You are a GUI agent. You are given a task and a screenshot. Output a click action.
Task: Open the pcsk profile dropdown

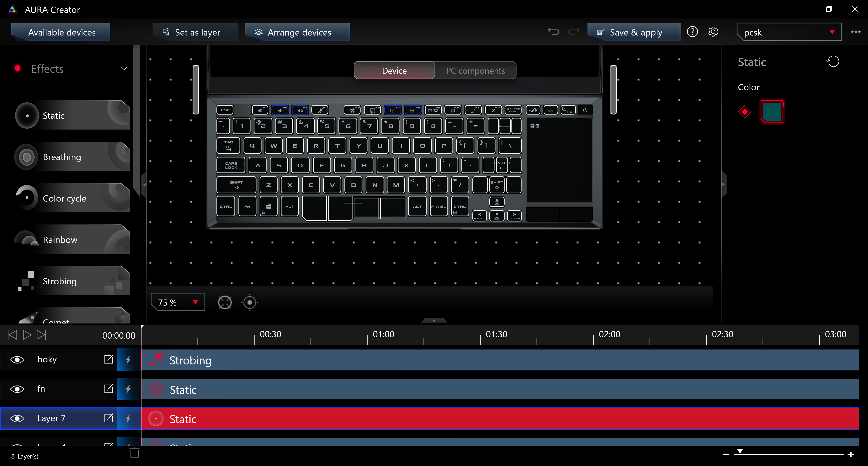click(x=789, y=32)
